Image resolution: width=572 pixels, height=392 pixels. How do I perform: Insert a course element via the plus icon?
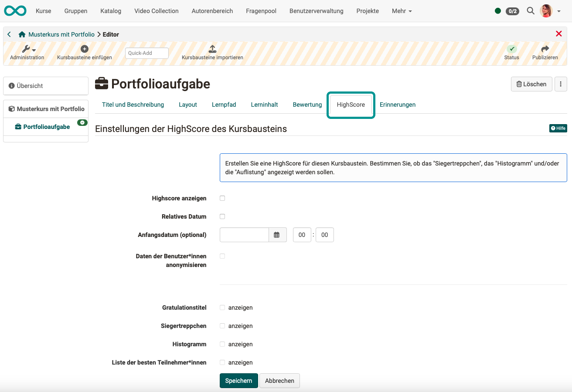[85, 48]
